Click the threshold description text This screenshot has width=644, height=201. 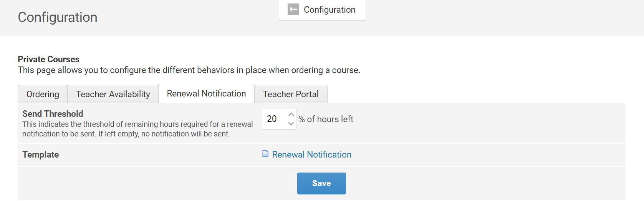[137, 129]
